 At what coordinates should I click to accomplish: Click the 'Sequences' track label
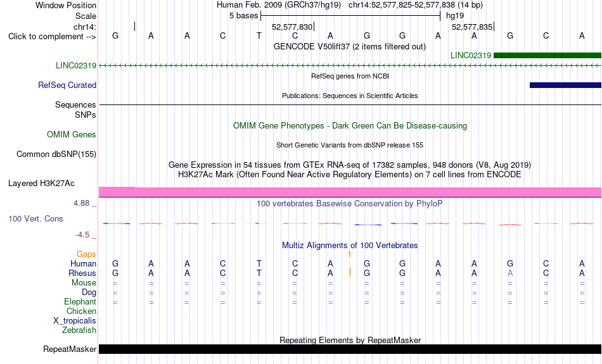[x=75, y=104]
